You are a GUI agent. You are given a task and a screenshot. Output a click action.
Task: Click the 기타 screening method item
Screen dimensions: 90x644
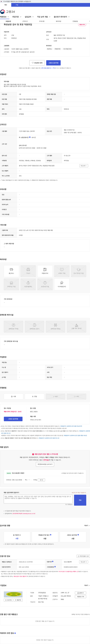[x=76, y=396]
